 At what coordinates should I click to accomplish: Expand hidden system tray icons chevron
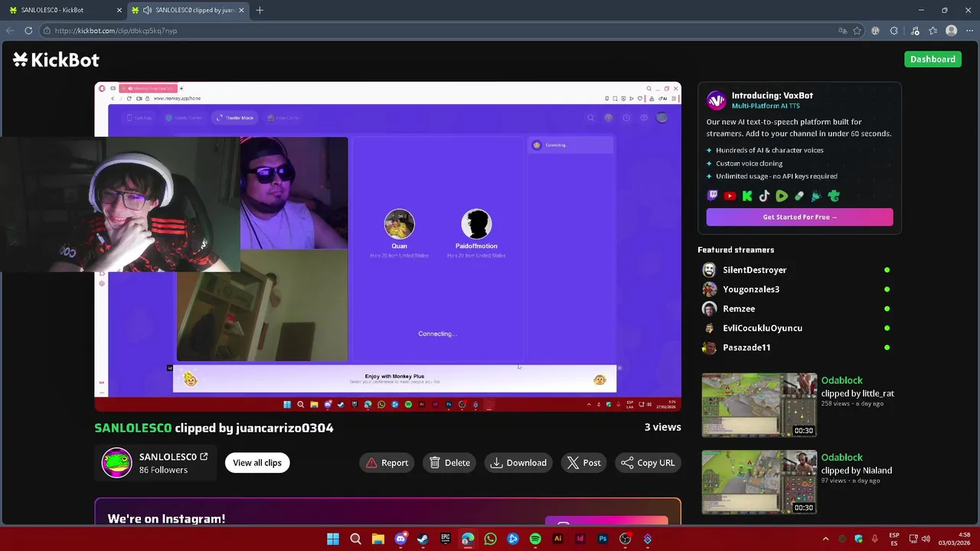point(825,539)
